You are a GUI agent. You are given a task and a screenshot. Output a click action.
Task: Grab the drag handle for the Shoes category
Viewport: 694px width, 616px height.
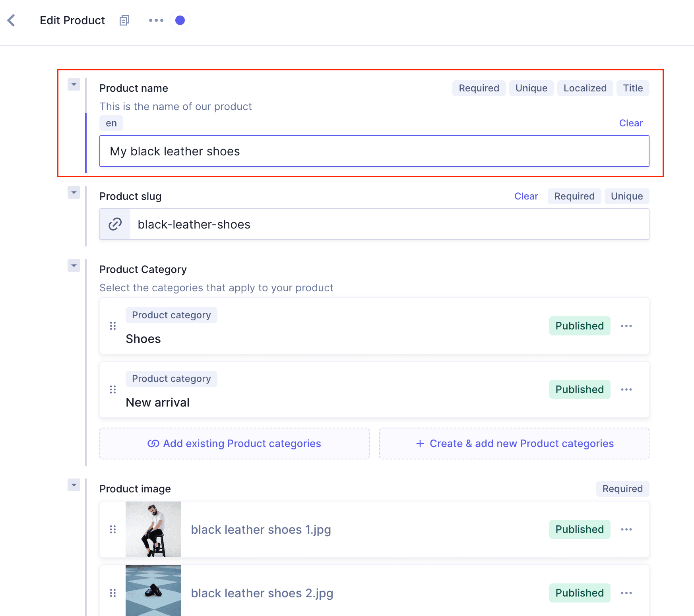coord(112,325)
